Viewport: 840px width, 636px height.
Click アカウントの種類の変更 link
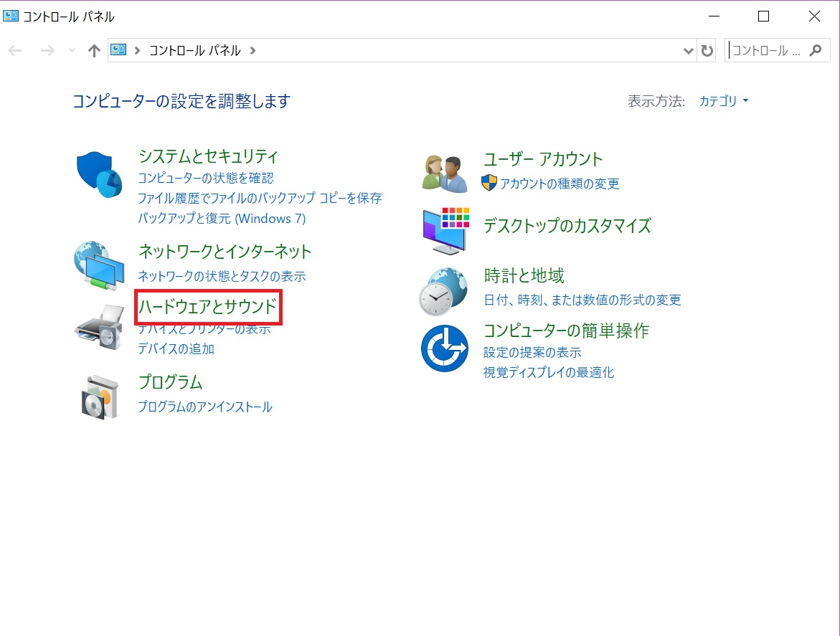560,184
